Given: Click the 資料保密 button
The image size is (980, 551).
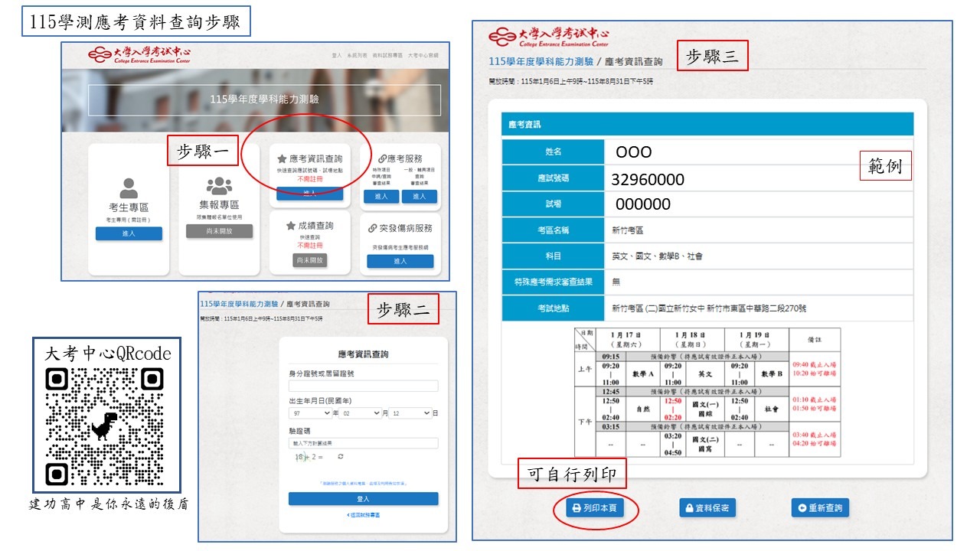Looking at the screenshot, I should pos(707,507).
